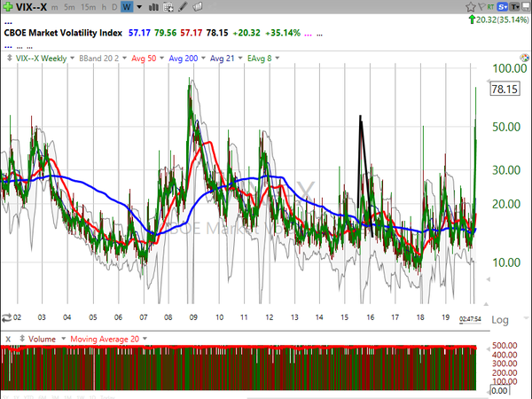Open the Avg 50 indicator dropdown

point(161,59)
